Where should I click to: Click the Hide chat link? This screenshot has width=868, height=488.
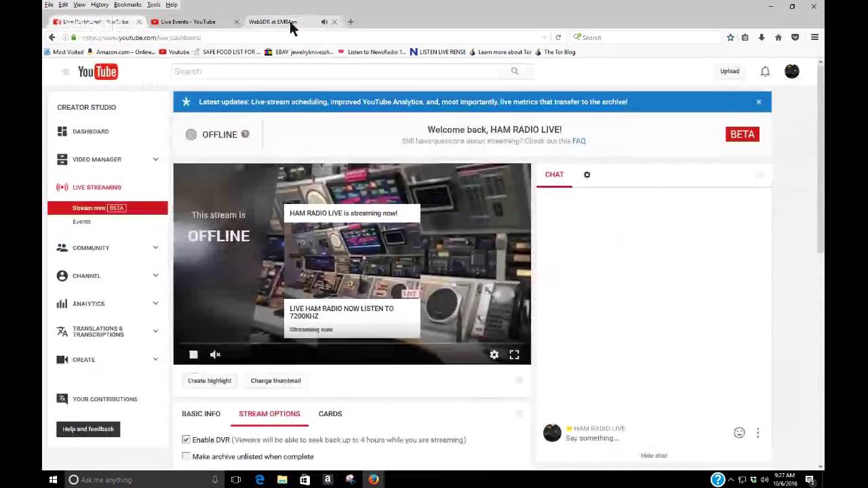(x=654, y=455)
